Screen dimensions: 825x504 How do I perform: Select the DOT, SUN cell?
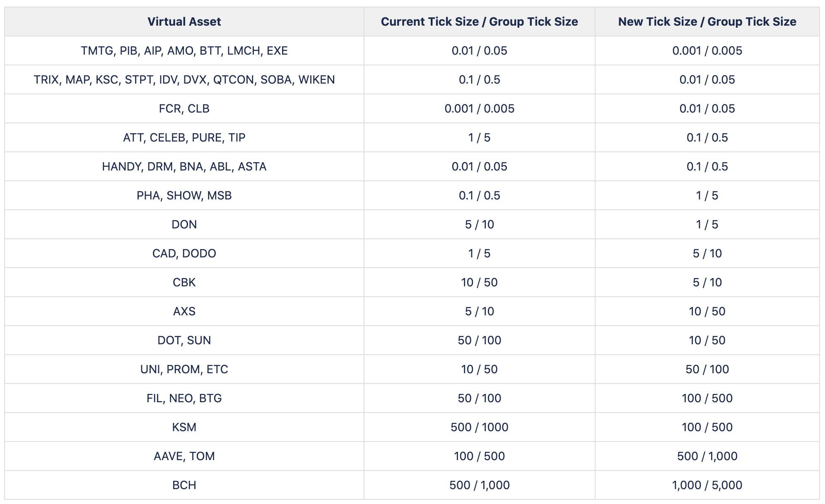184,340
